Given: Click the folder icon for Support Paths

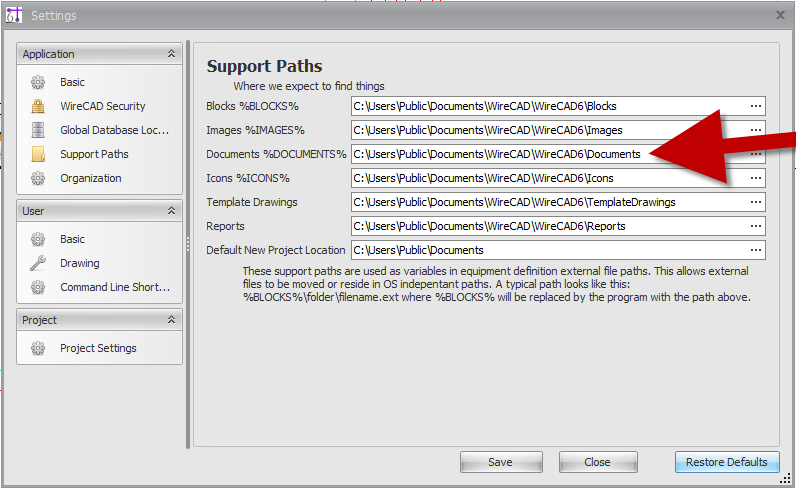Looking at the screenshot, I should 38,154.
